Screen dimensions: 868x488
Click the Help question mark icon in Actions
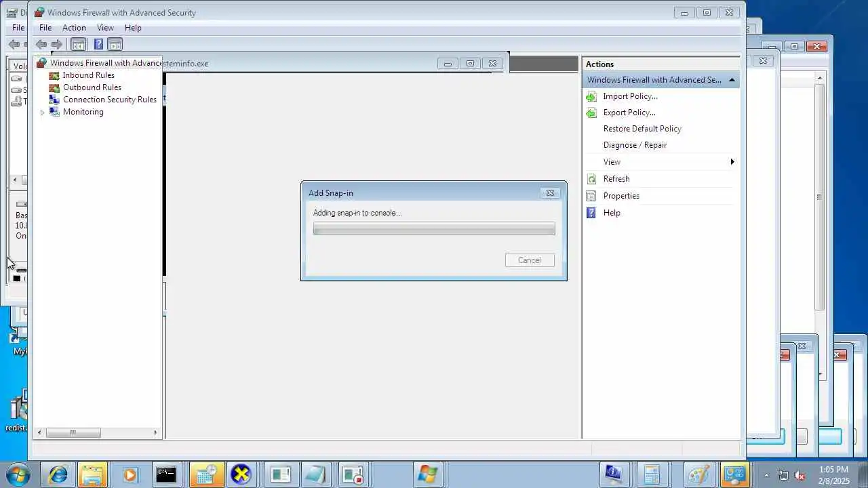point(591,213)
